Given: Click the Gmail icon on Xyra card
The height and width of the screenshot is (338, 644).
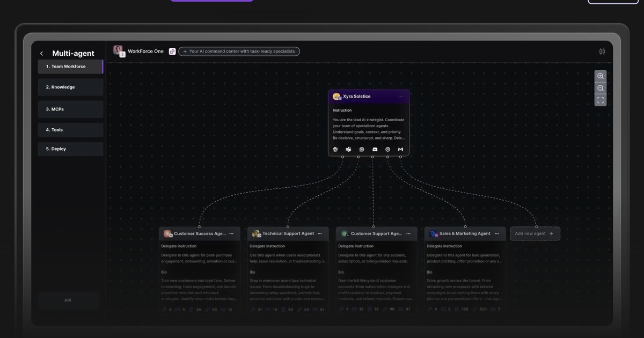Looking at the screenshot, I should [x=400, y=149].
